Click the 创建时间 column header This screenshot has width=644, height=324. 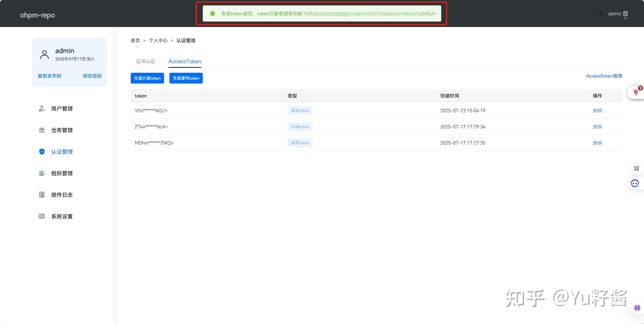450,96
